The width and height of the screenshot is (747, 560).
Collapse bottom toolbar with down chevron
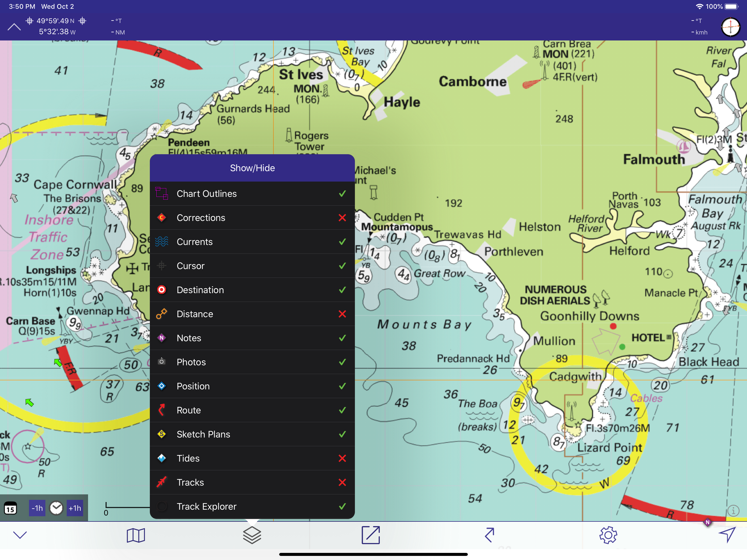click(20, 535)
